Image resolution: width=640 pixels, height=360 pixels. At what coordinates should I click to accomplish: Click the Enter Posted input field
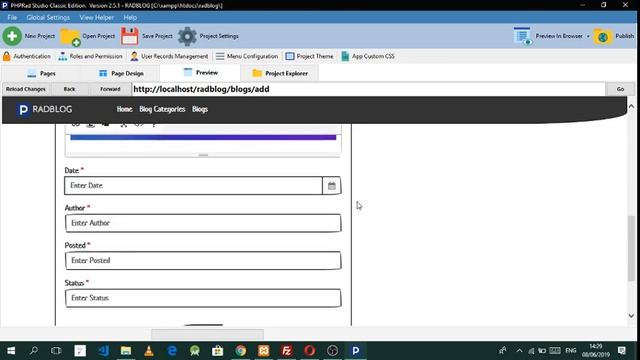203,260
